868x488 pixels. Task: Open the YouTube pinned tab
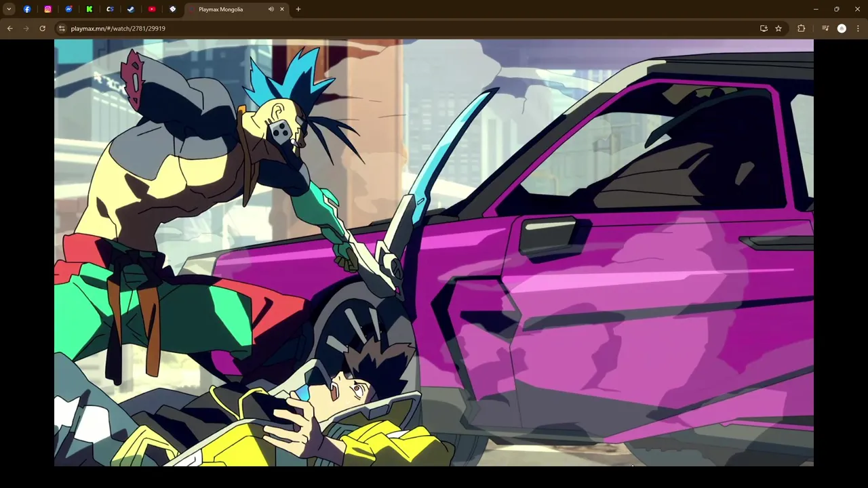(x=152, y=9)
